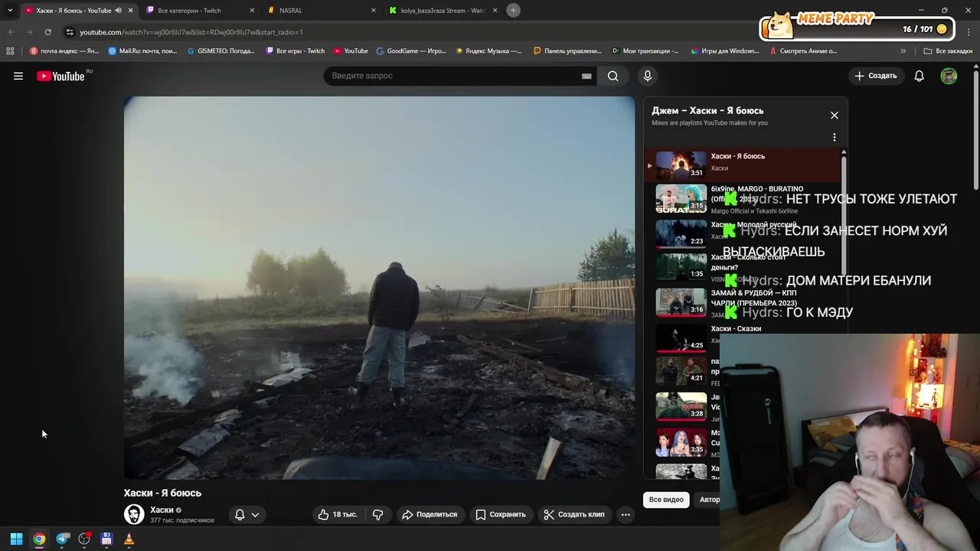980x551 pixels.
Task: Close the Джем mix playlist panel
Action: [x=835, y=116]
